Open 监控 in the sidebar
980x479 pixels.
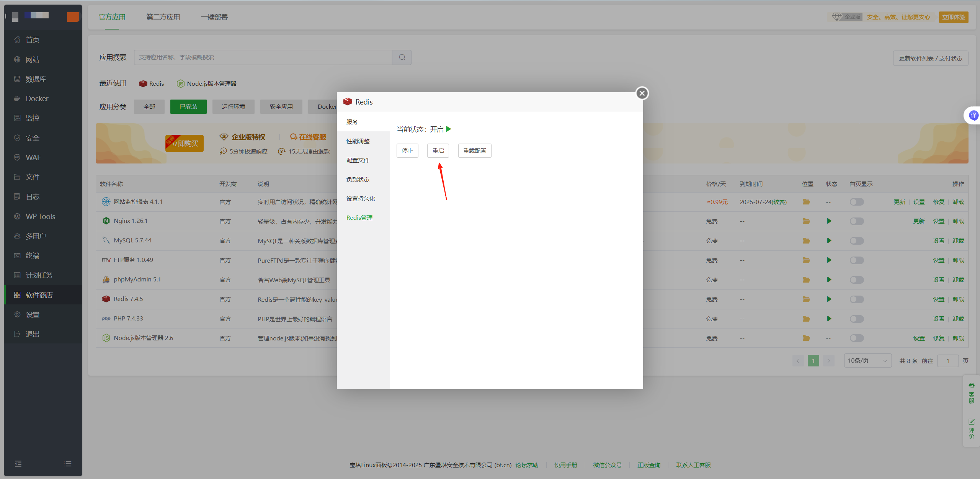[x=43, y=118]
